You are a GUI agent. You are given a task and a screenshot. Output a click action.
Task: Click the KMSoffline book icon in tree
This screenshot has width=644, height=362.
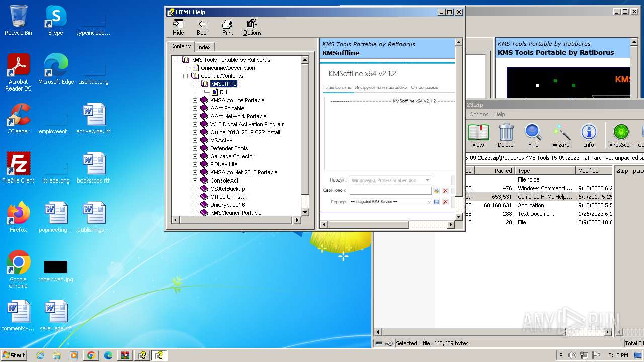[204, 84]
